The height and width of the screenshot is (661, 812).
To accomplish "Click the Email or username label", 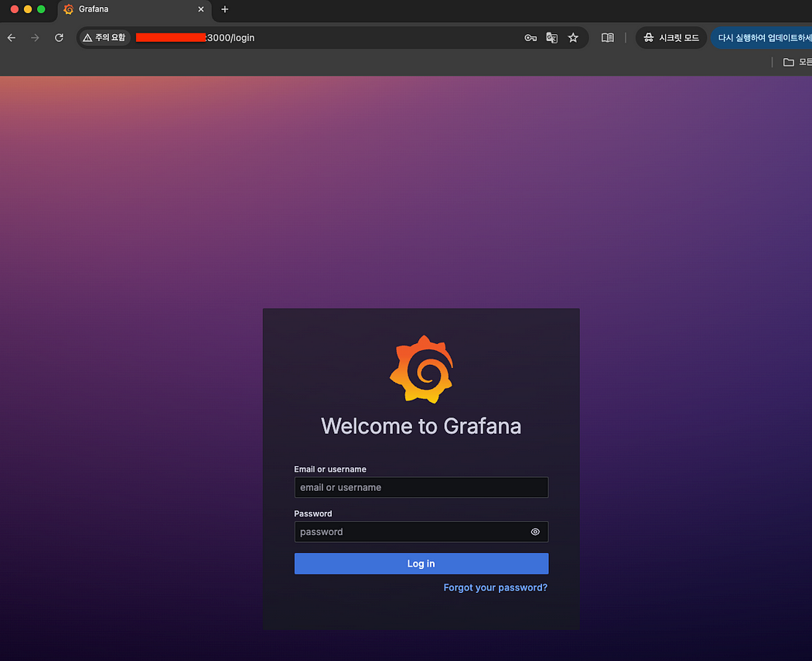I will point(330,469).
